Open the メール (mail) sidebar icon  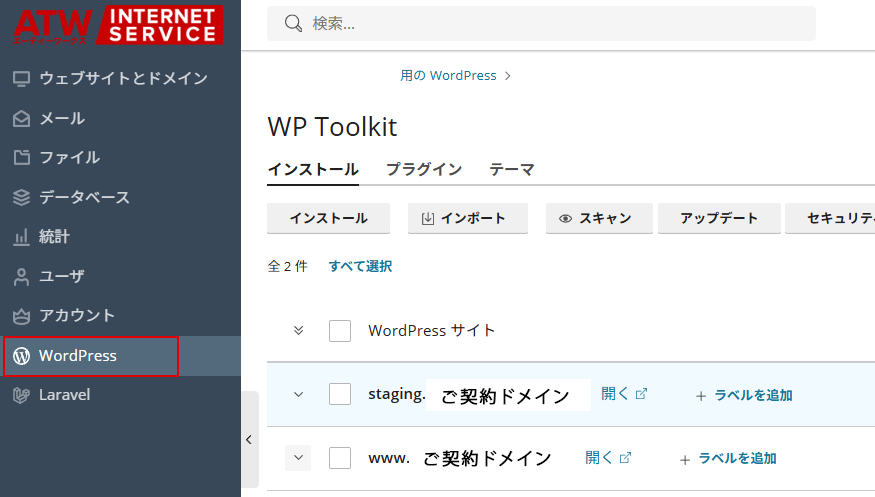(21, 118)
